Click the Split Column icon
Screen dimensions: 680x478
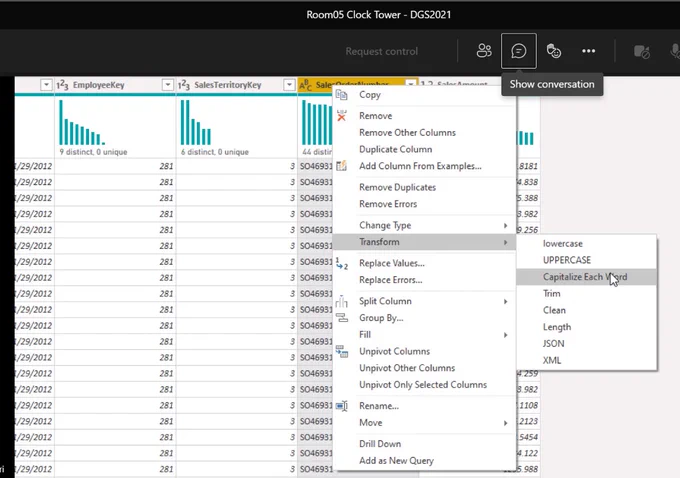click(x=342, y=301)
